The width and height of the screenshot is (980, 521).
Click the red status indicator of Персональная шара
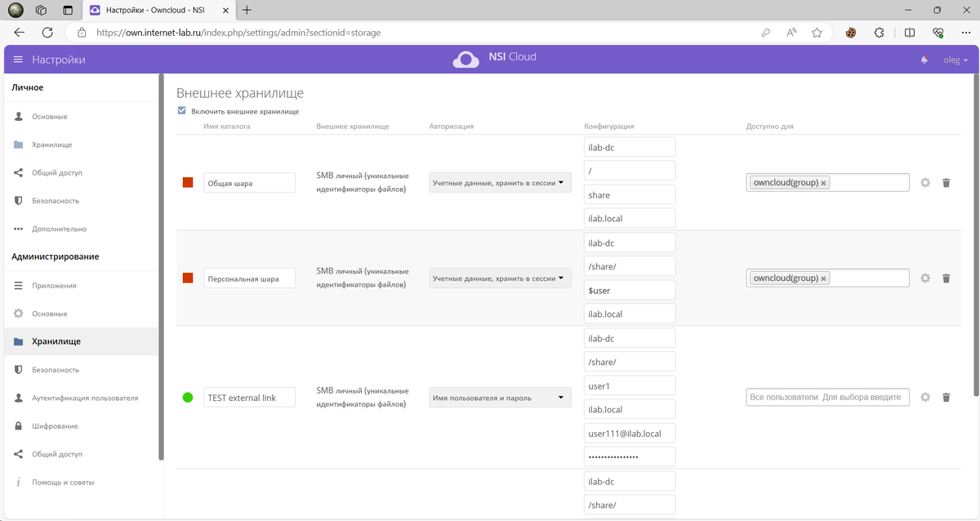188,278
